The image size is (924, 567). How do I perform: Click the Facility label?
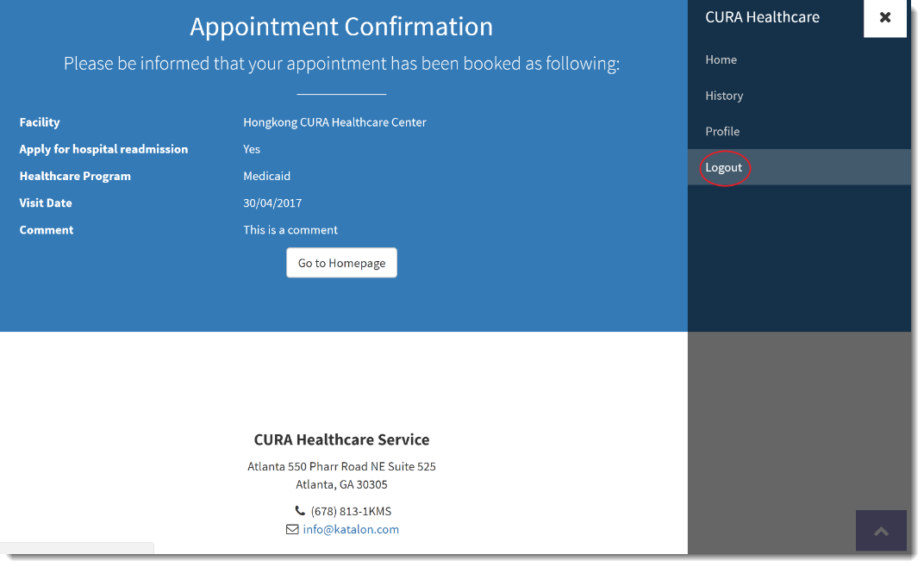[40, 122]
